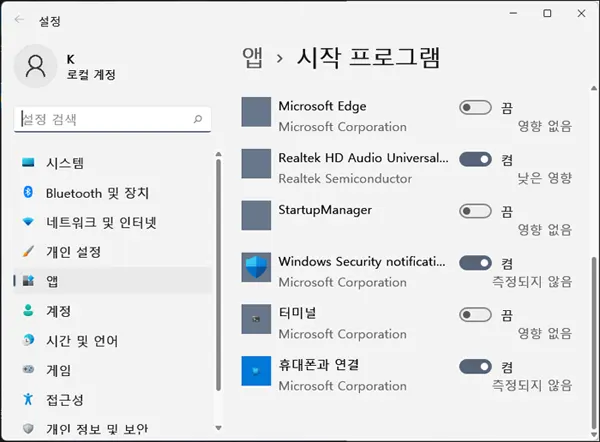Click the StartupManager app icon tile

coord(256,215)
